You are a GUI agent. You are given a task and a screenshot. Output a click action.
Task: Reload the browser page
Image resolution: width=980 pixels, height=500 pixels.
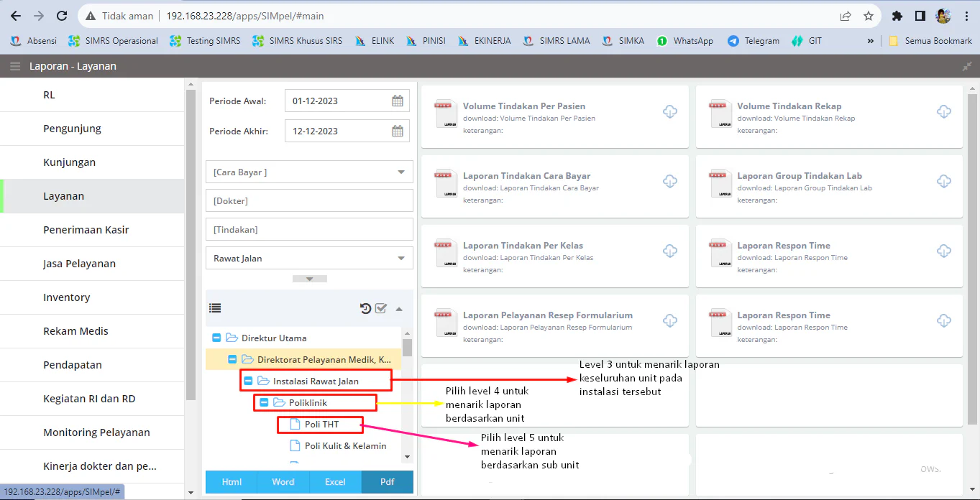point(62,16)
